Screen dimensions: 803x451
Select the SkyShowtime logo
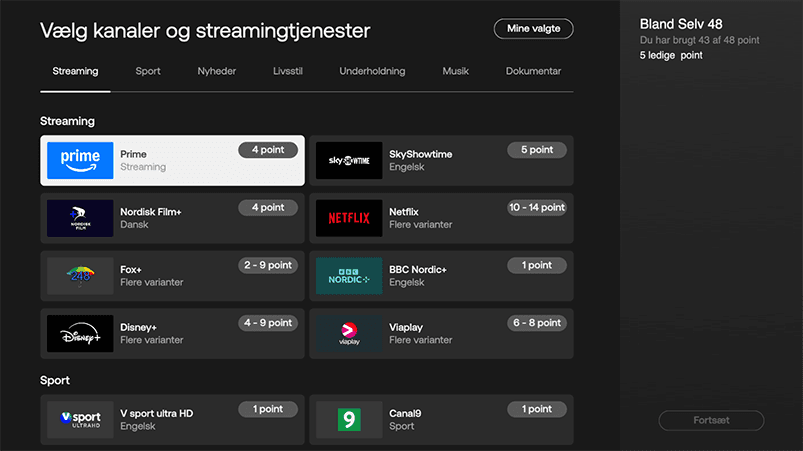coord(349,161)
